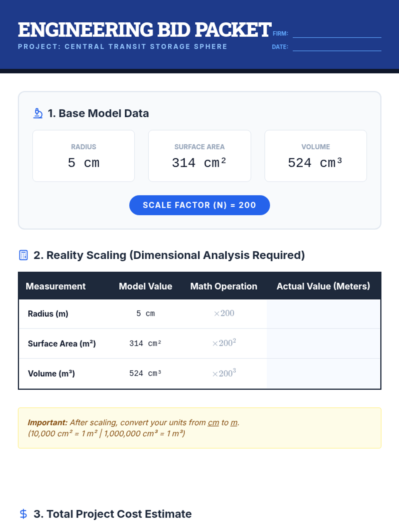Click the Actual Value cell for Volume
399x532 pixels.
pos(323,373)
